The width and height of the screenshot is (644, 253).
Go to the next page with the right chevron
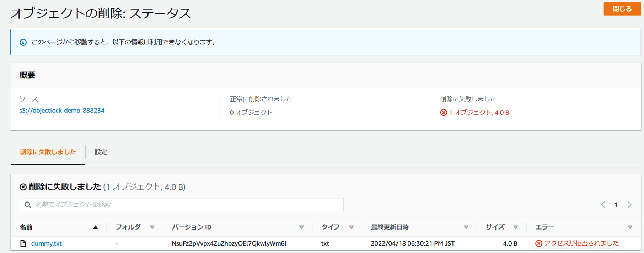pos(629,205)
